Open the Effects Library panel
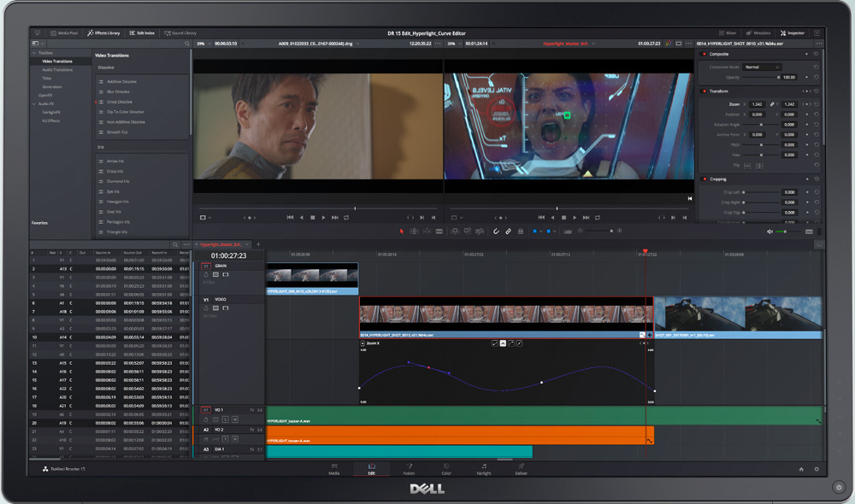Screen dimensions: 855x504 (x=103, y=33)
